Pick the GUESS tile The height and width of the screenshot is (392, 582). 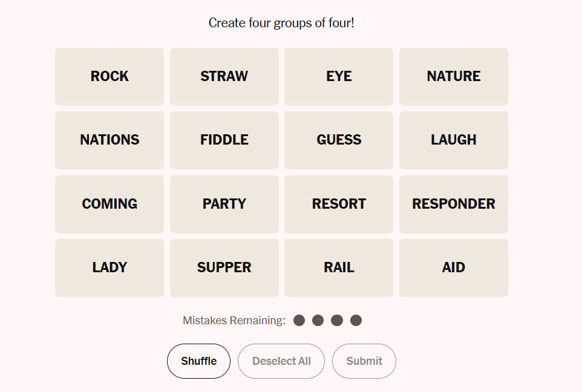pyautogui.click(x=339, y=140)
